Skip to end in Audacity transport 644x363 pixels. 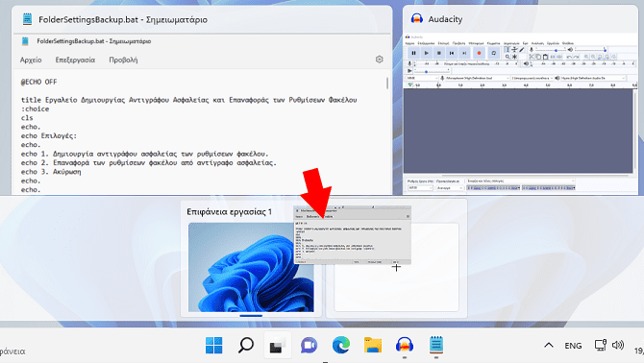pyautogui.click(x=464, y=53)
